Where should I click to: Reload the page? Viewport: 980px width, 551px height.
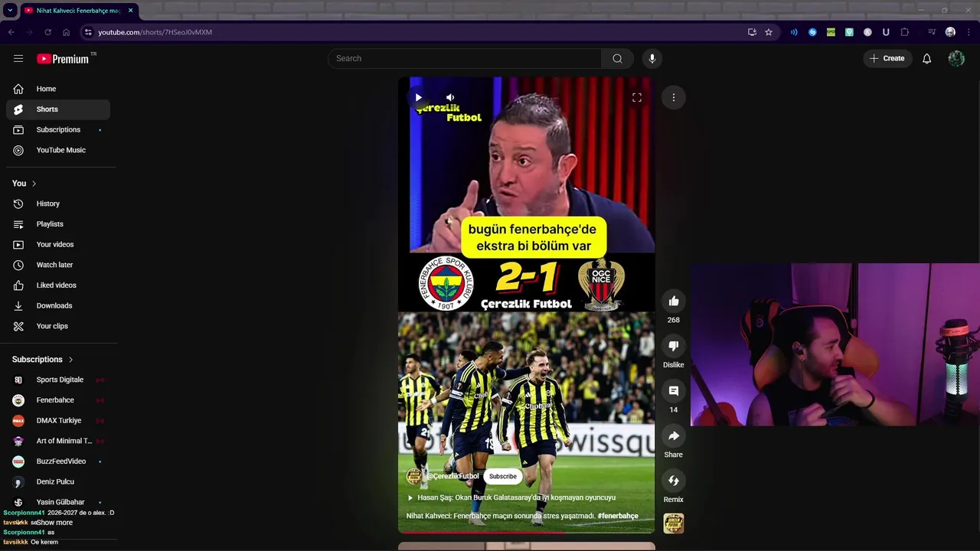(47, 32)
